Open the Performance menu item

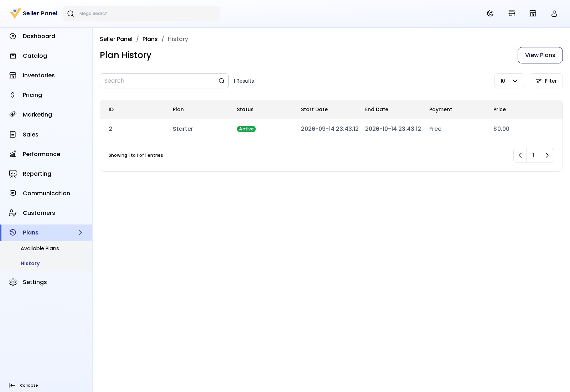pos(46,154)
